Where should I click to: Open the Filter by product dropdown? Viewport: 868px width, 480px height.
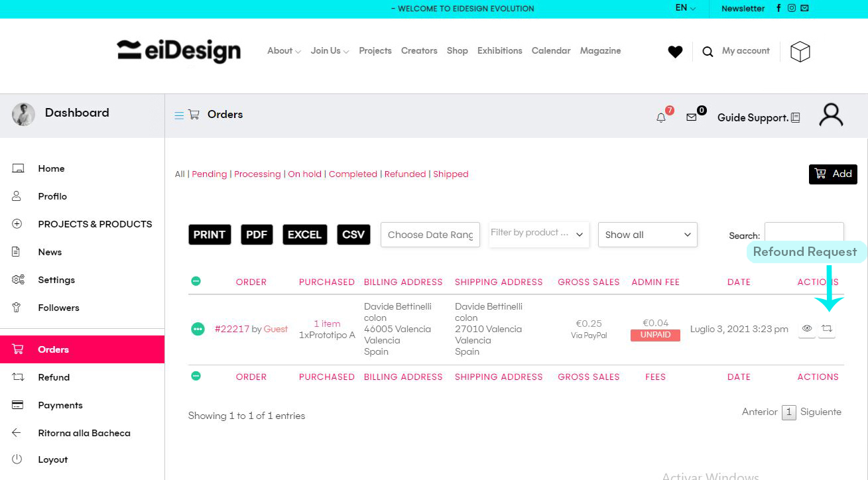point(538,234)
